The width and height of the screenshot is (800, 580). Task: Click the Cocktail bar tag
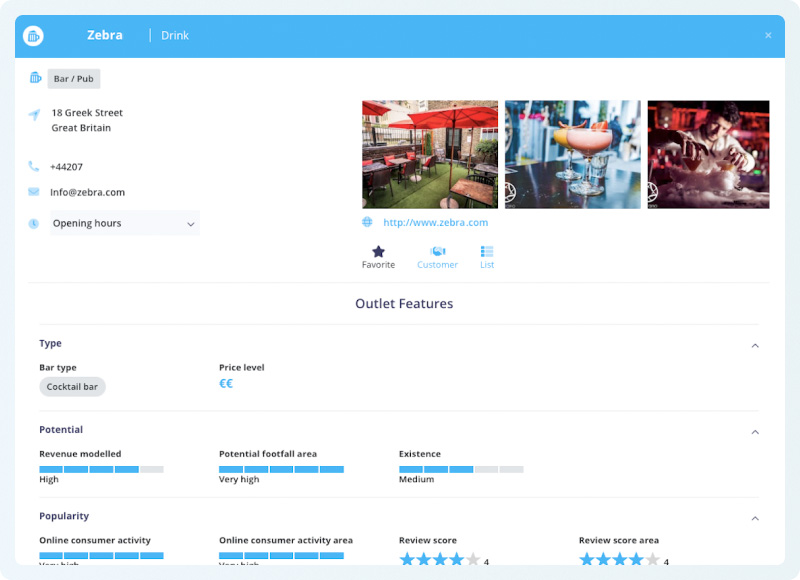72,387
